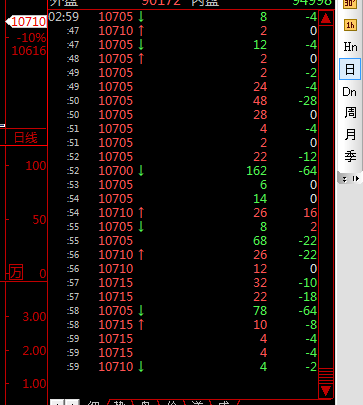This screenshot has width=363, height=405.
Task: Click the 50 axis label
Action: point(39,220)
